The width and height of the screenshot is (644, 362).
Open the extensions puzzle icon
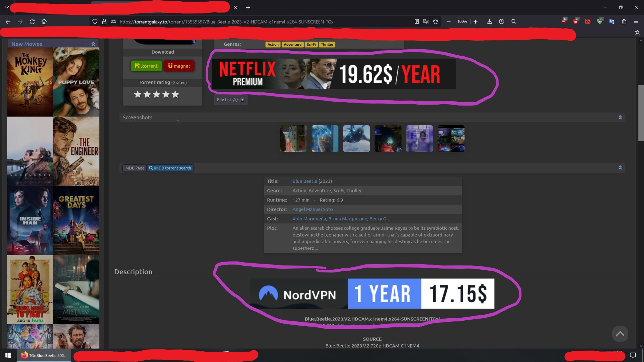[x=624, y=22]
